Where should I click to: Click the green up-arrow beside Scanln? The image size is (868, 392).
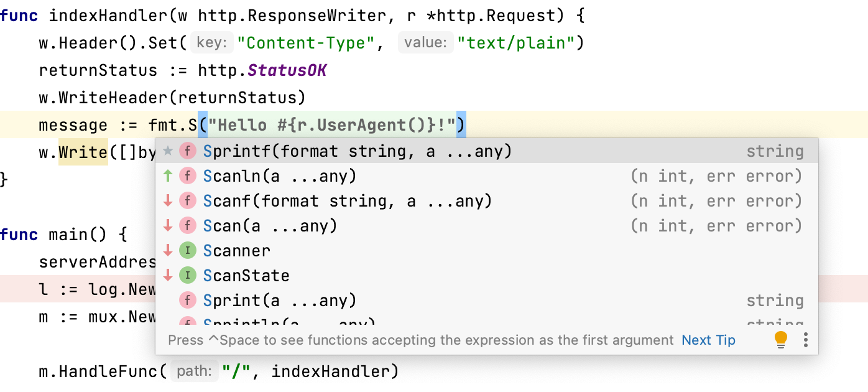pos(167,176)
